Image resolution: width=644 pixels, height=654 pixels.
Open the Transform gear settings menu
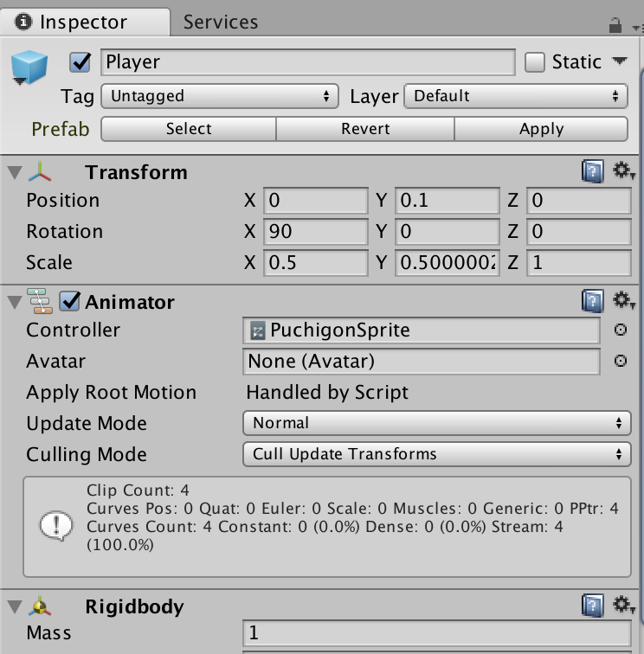point(623,170)
